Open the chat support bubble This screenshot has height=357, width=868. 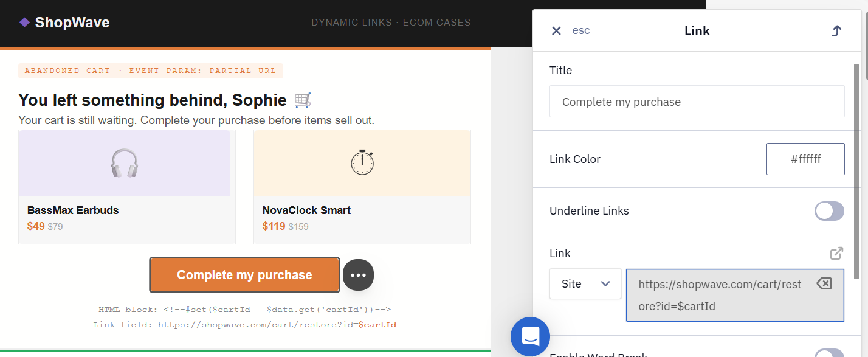(530, 336)
